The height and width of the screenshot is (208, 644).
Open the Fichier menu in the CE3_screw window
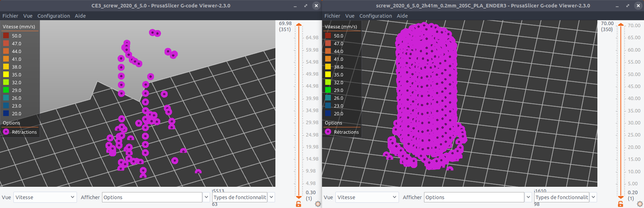(x=10, y=16)
